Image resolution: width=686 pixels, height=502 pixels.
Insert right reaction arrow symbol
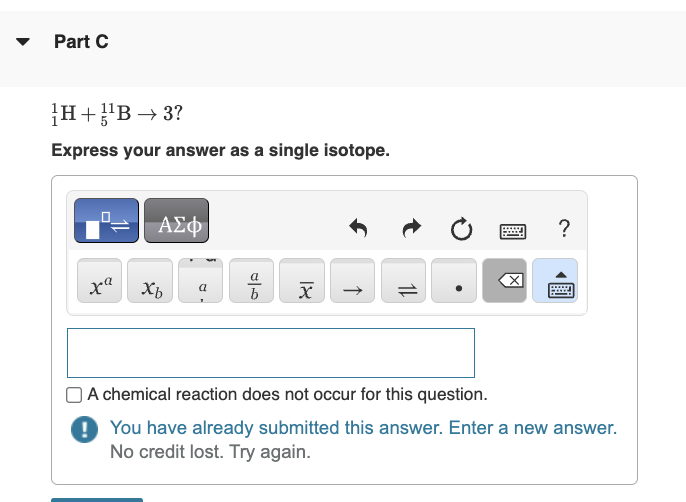coord(353,281)
